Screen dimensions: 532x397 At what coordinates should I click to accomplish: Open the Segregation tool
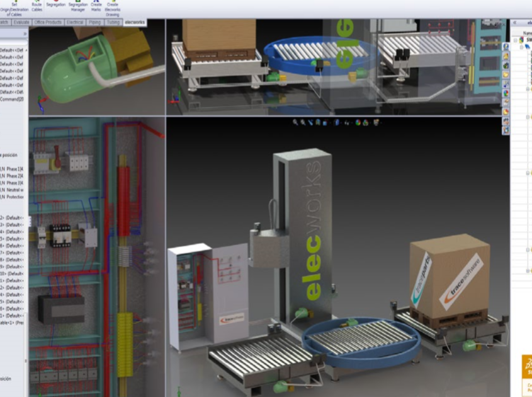click(55, 4)
